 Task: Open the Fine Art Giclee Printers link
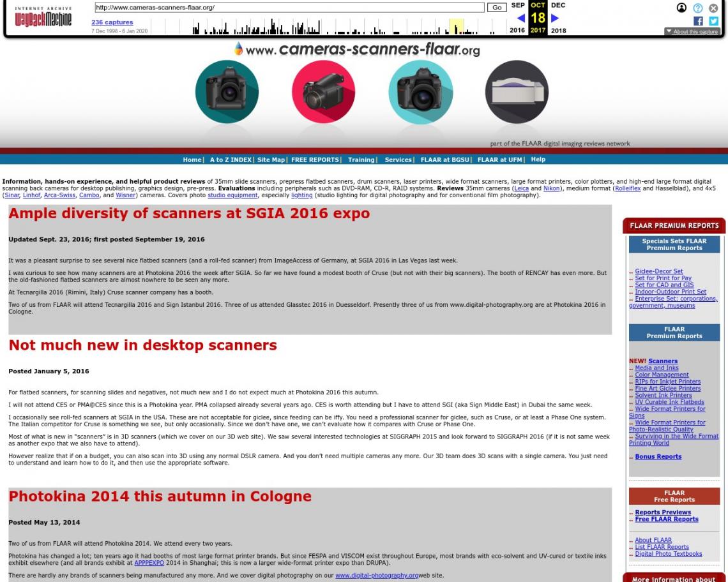coord(667,389)
